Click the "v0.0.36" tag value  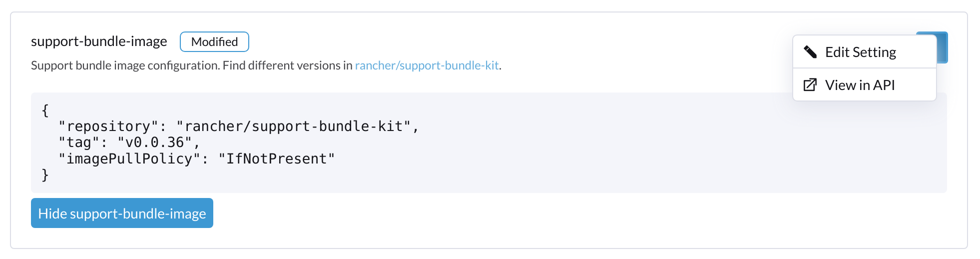(x=154, y=142)
